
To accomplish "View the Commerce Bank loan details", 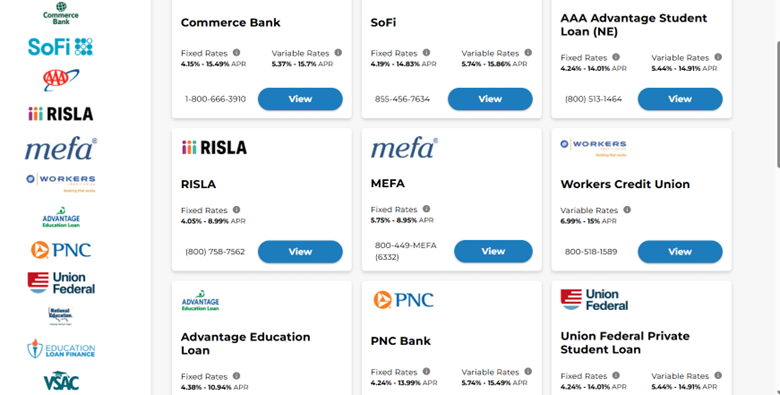I will pyautogui.click(x=300, y=99).
